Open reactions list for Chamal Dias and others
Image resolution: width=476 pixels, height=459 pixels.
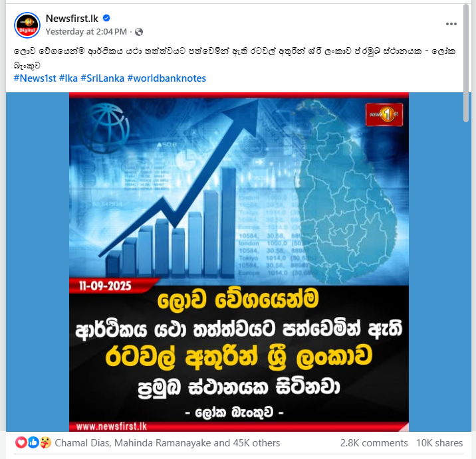click(168, 443)
